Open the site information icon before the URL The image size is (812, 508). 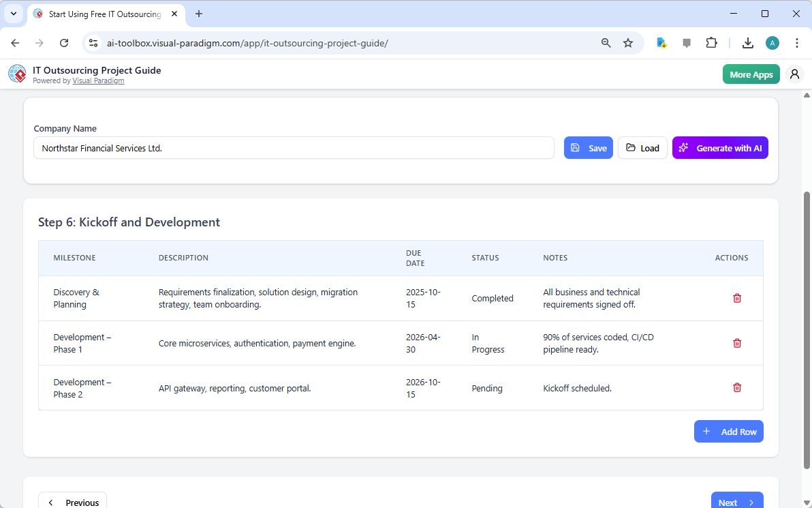[x=93, y=42]
